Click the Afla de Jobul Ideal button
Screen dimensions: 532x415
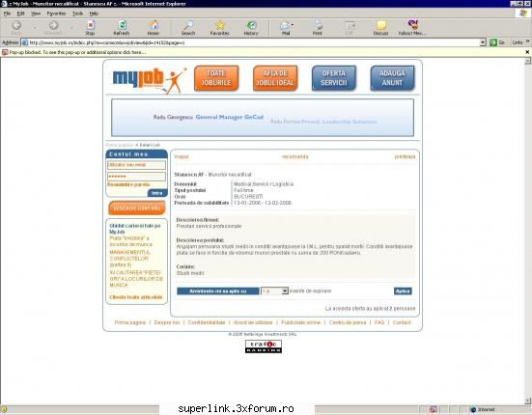coord(275,78)
